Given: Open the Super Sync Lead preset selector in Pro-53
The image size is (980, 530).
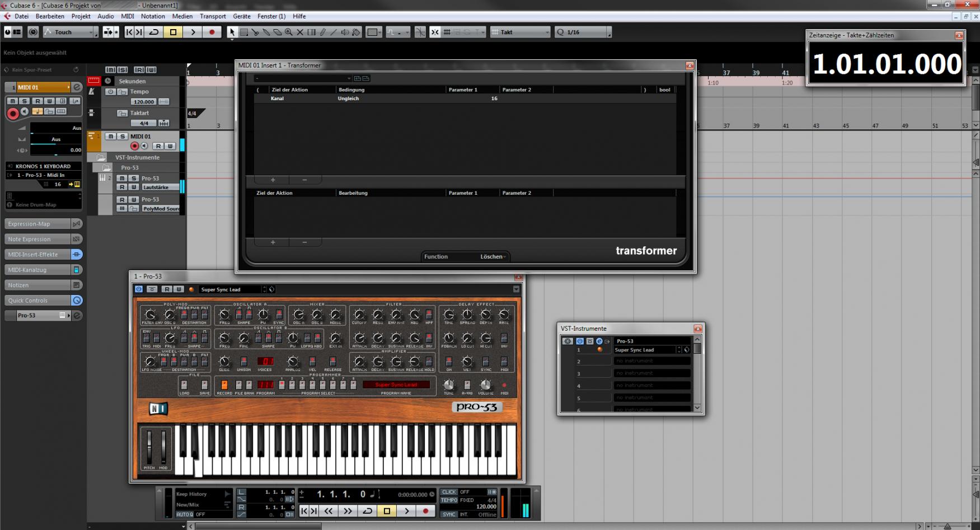Looking at the screenshot, I should coord(231,289).
